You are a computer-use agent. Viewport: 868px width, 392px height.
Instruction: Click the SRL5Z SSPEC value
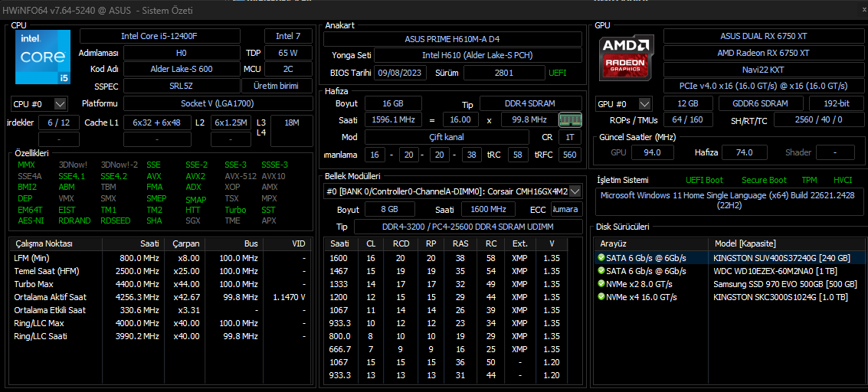(x=181, y=86)
